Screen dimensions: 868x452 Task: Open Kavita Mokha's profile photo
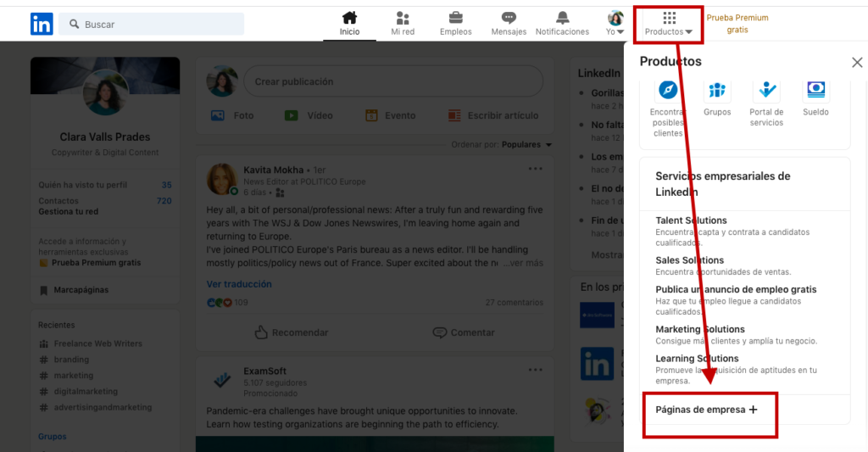pyautogui.click(x=223, y=180)
